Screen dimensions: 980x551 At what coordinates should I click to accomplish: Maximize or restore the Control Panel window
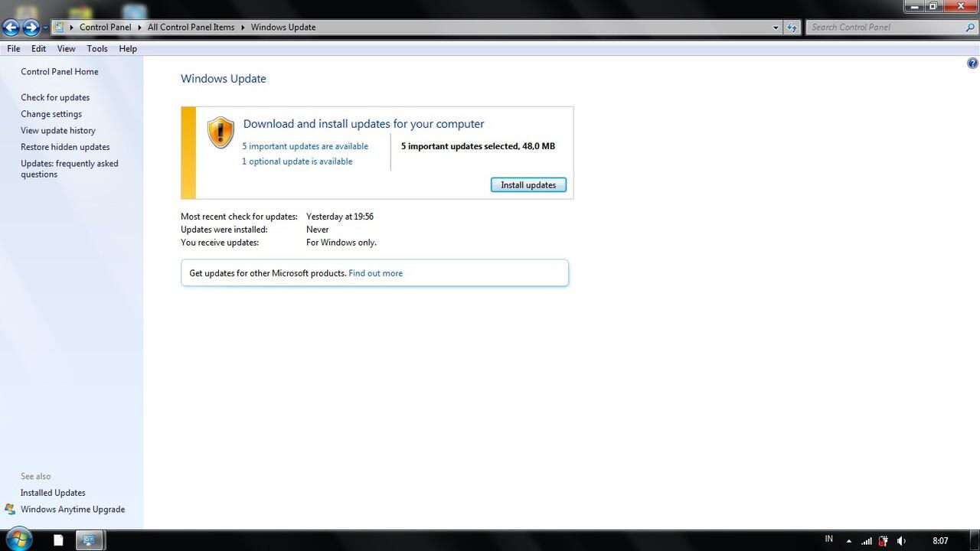(933, 5)
